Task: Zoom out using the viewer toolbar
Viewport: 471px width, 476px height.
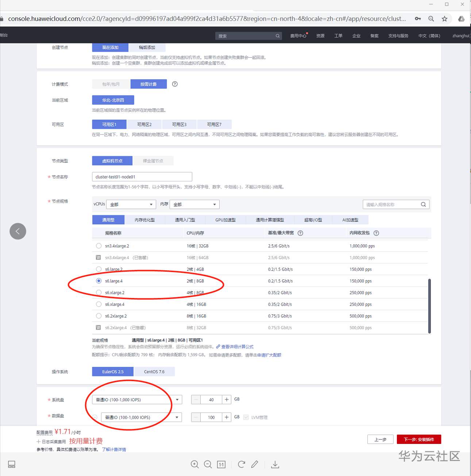Action: [x=208, y=464]
